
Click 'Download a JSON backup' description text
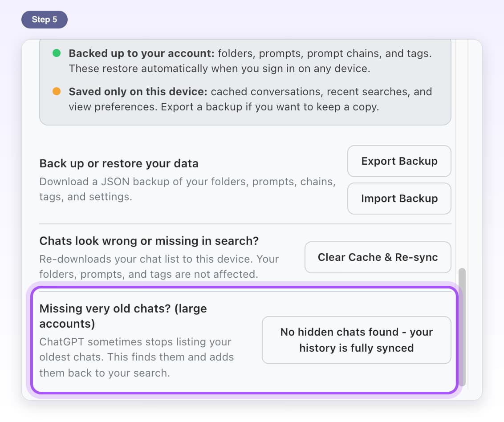coord(187,189)
